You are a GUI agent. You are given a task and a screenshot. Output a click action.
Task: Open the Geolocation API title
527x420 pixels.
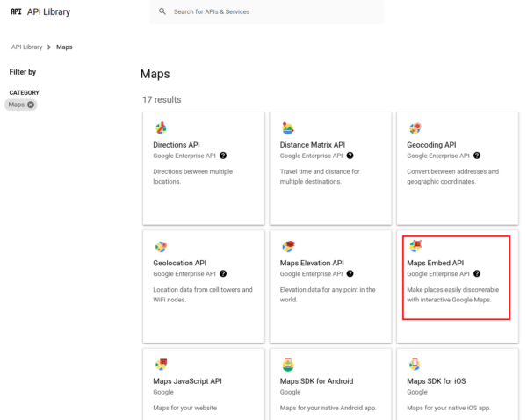pos(180,263)
